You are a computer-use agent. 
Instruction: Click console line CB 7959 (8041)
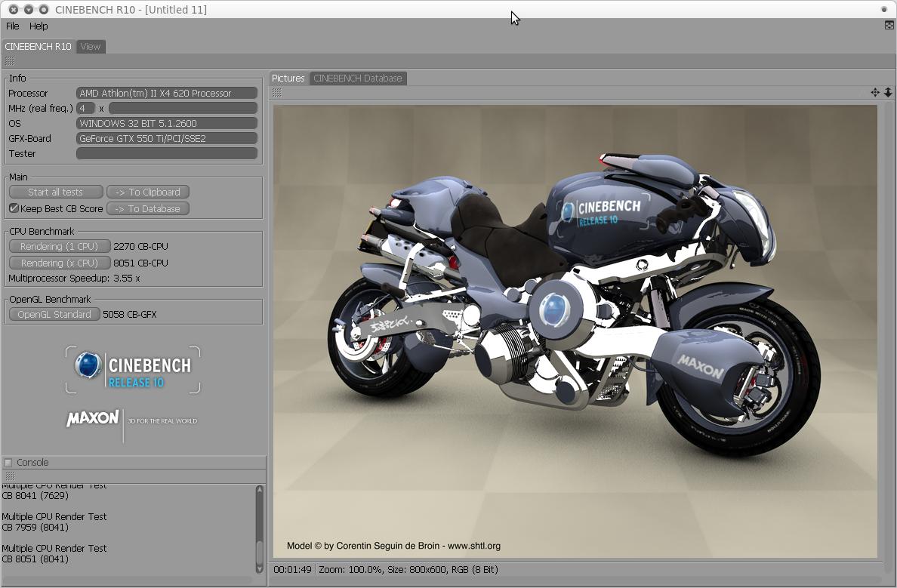pos(35,528)
